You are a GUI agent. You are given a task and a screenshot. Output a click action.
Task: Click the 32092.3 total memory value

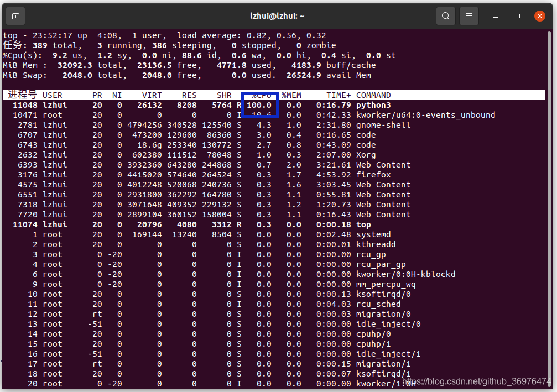(75, 65)
